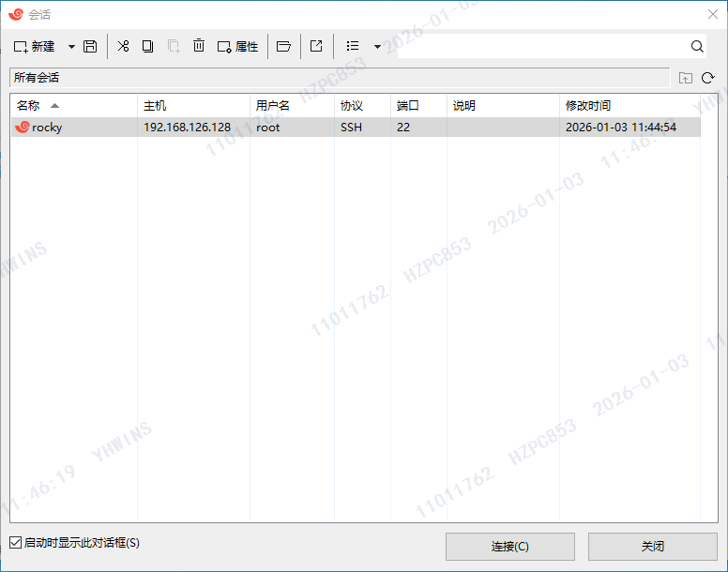The image size is (728, 572).
Task: Sort by 名称 column header
Action: point(74,105)
